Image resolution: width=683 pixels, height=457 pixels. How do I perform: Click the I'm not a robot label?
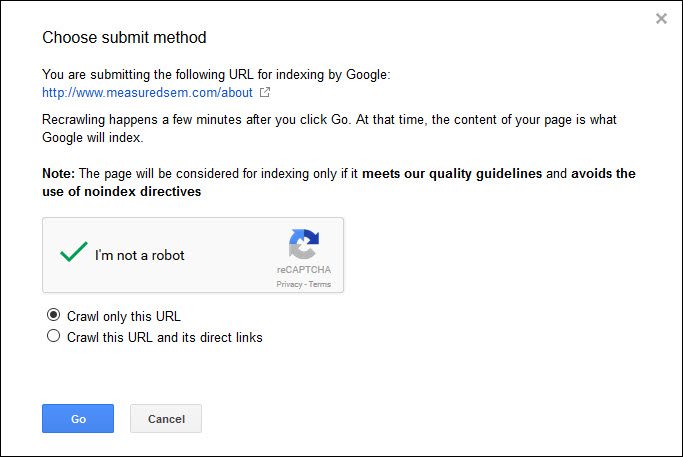pyautogui.click(x=140, y=255)
